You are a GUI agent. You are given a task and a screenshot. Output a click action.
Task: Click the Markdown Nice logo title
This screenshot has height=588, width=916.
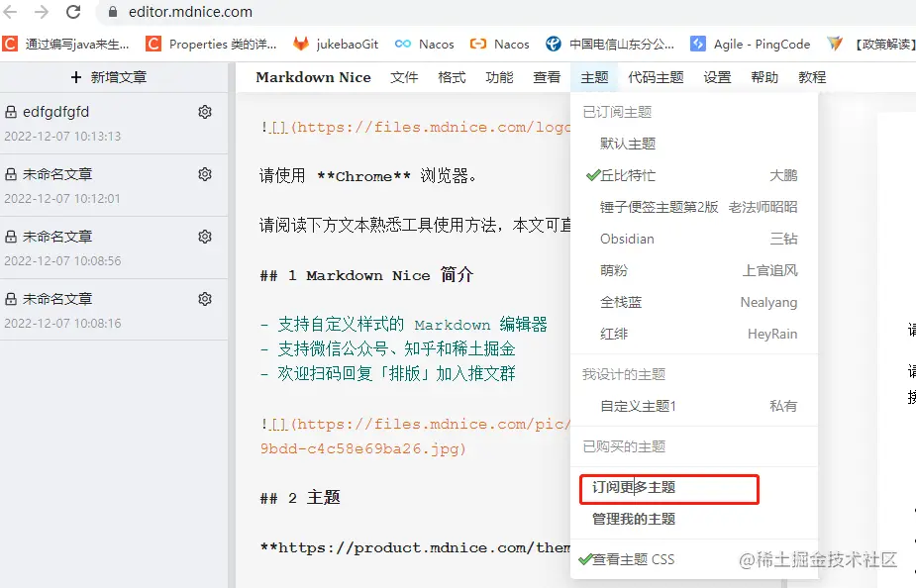coord(313,77)
